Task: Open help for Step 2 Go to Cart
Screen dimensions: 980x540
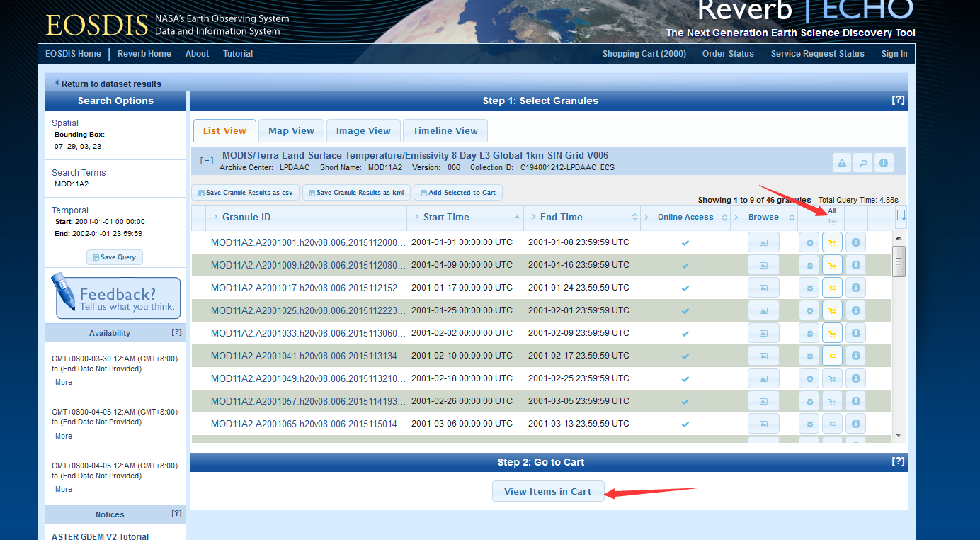Action: coord(898,461)
